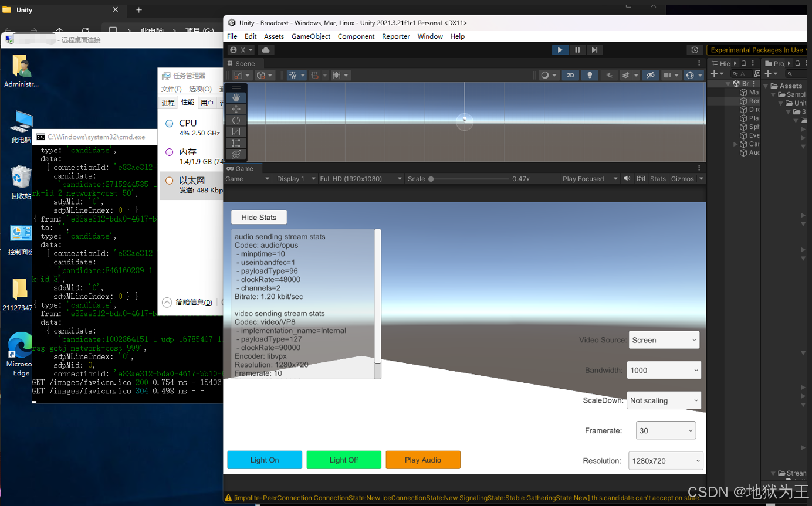Toggle Shortcuts keyboard icon in Game view
Screen dimensions: 812x506
tap(641, 179)
